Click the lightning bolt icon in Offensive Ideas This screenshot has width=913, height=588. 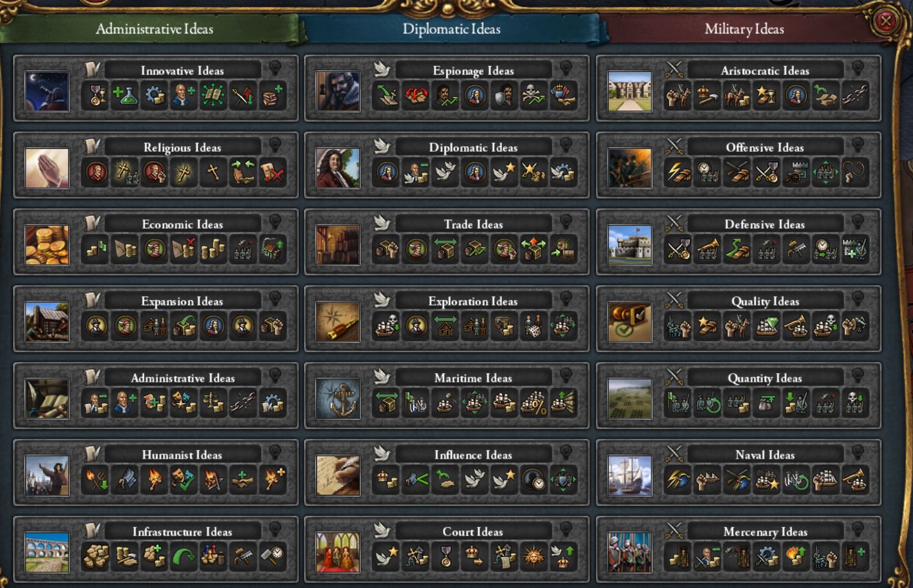678,173
